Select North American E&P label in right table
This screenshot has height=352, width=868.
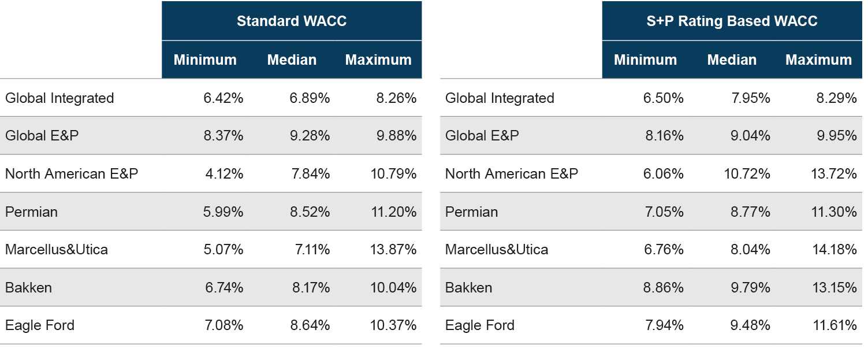coord(511,174)
